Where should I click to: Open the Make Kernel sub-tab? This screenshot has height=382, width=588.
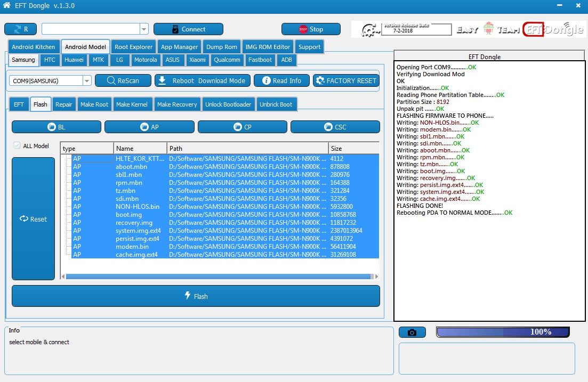(x=132, y=104)
